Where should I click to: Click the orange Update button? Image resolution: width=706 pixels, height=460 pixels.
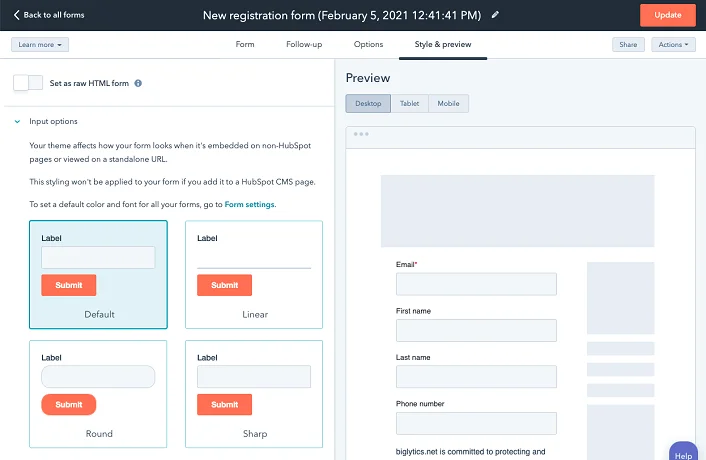tap(668, 15)
